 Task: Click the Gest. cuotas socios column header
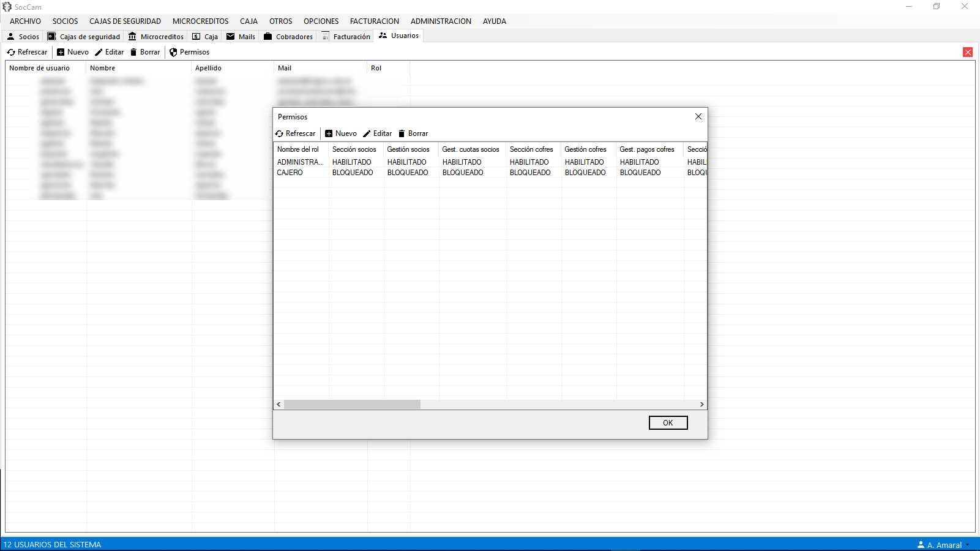[473, 149]
